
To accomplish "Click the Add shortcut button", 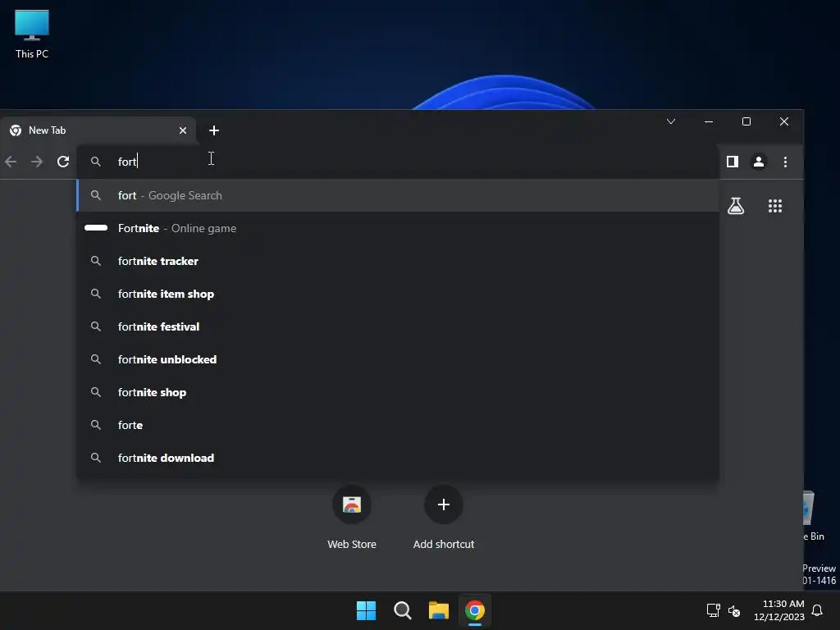I will point(444,517).
